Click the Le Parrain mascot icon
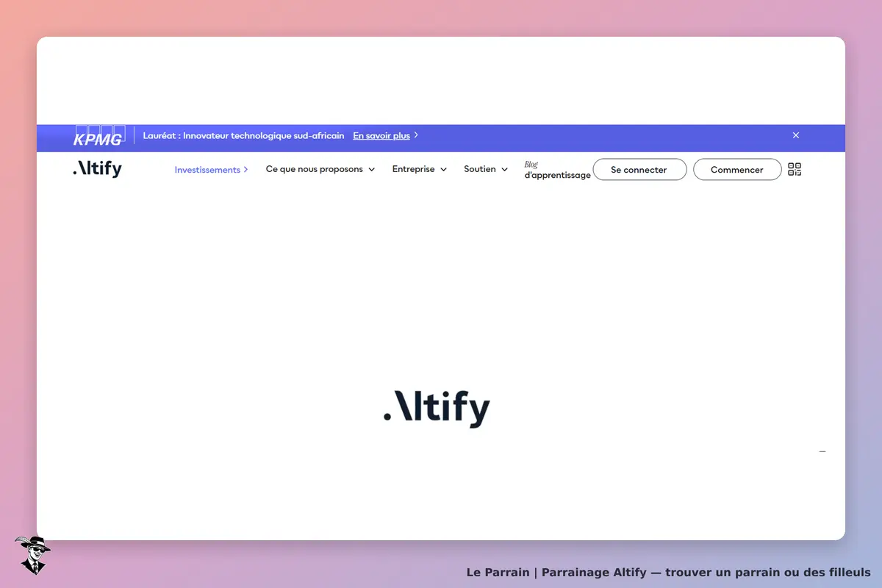 pyautogui.click(x=33, y=555)
